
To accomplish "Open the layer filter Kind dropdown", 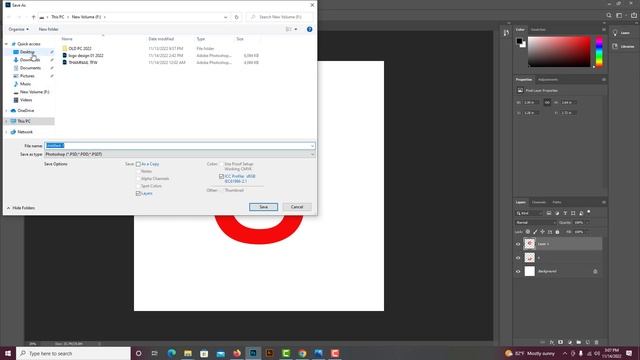I will pos(529,213).
